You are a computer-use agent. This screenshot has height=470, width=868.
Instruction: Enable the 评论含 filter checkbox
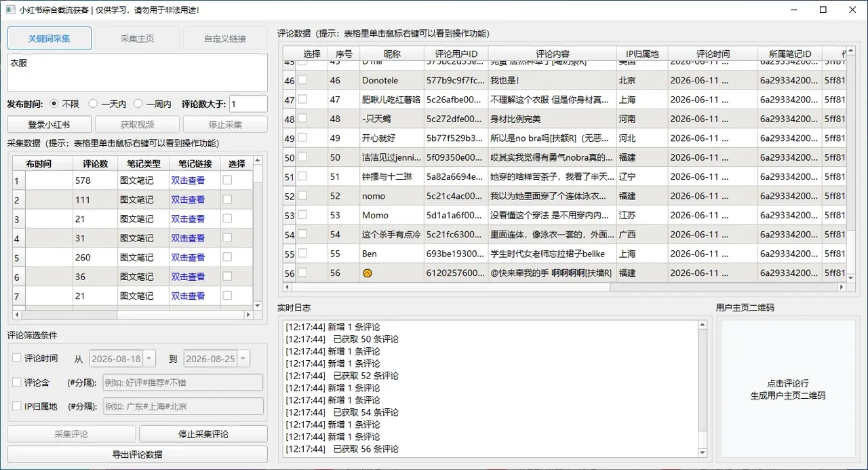pos(17,383)
